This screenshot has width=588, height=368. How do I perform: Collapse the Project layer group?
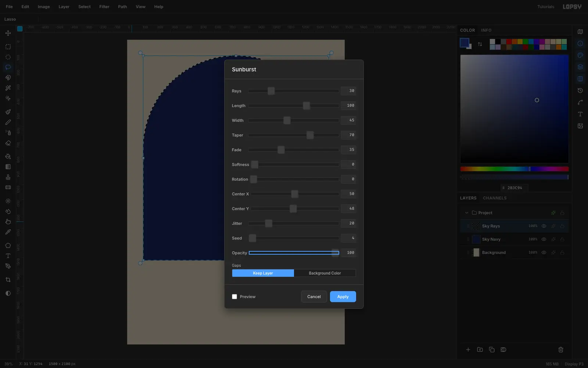[x=467, y=213]
